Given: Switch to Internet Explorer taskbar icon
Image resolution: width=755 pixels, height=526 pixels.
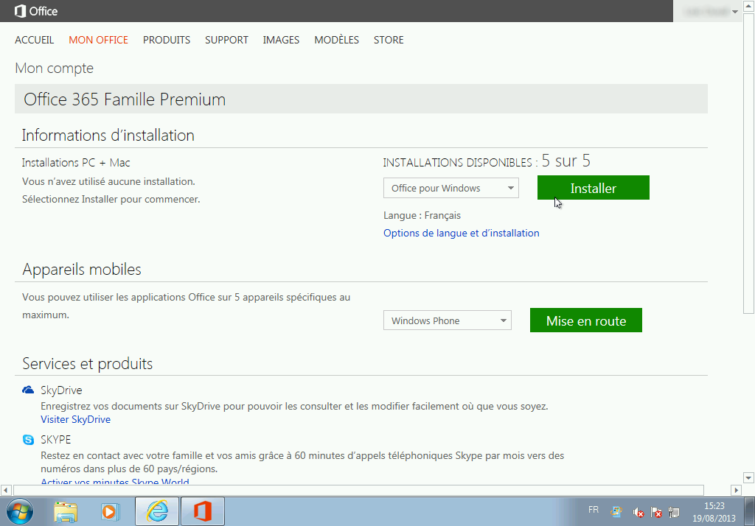Looking at the screenshot, I should click(x=157, y=511).
